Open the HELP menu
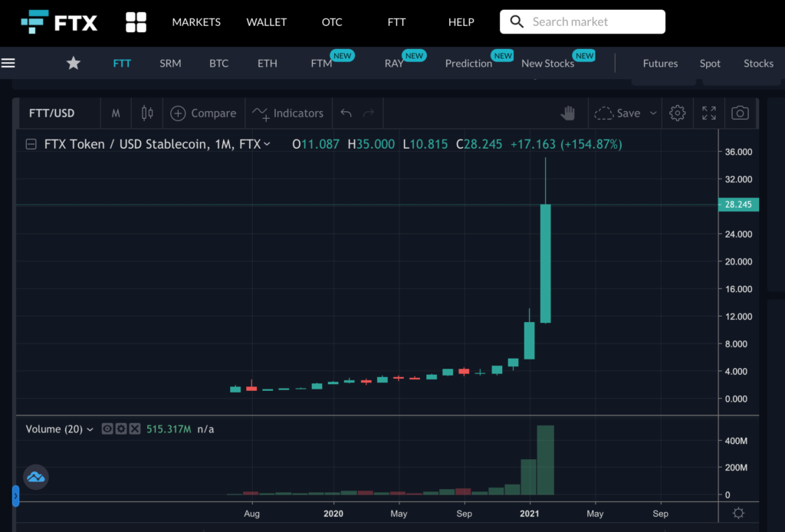The image size is (785, 532). [x=461, y=22]
